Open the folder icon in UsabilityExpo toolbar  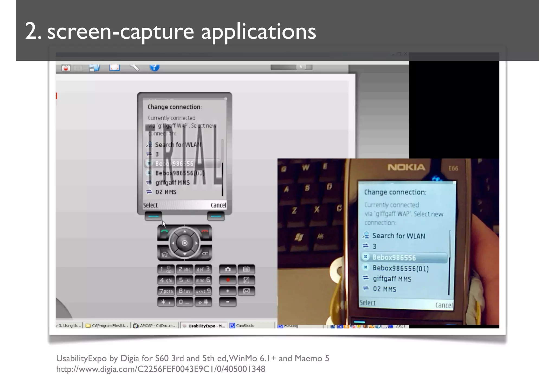pyautogui.click(x=94, y=68)
